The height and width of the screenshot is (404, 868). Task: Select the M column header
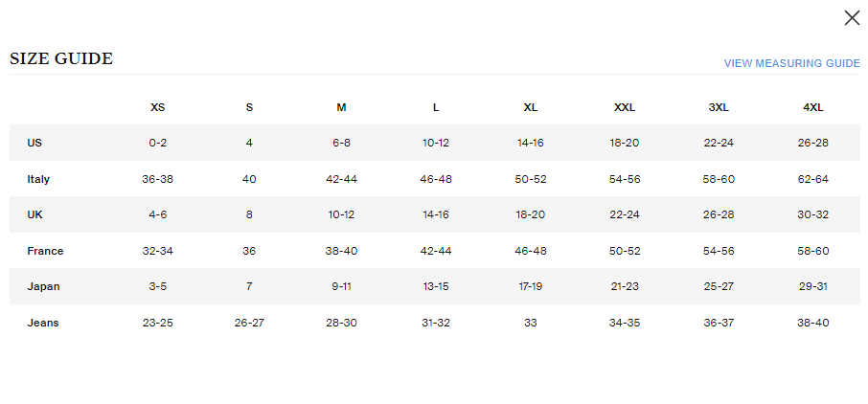341,107
